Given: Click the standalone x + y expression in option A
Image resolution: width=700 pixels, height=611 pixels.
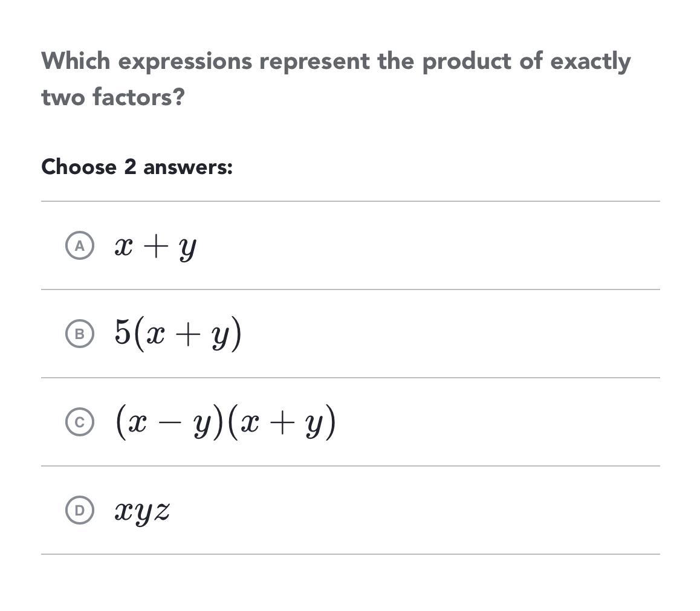Looking at the screenshot, I should (155, 247).
